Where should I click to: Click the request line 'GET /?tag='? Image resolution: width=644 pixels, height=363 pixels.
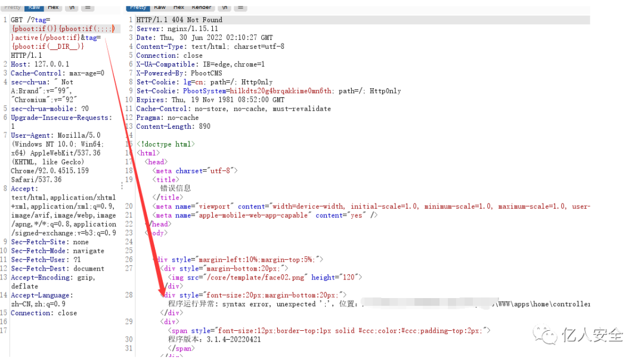tap(31, 20)
